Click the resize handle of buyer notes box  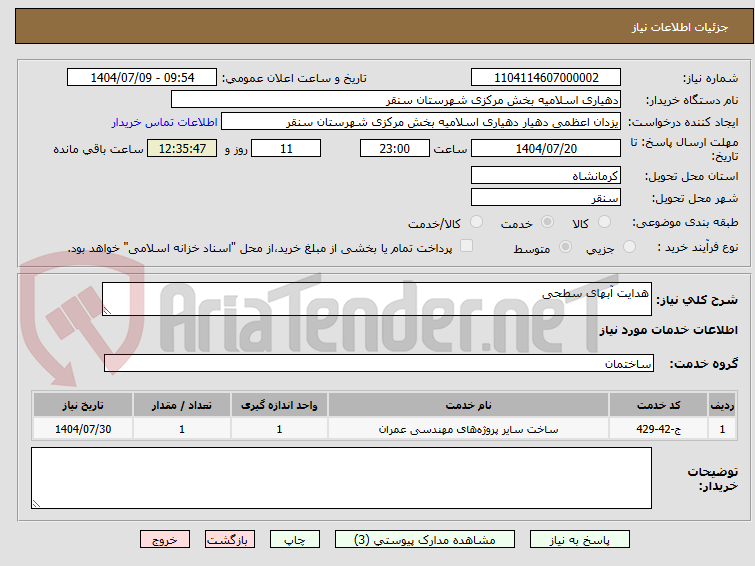tap(36, 504)
